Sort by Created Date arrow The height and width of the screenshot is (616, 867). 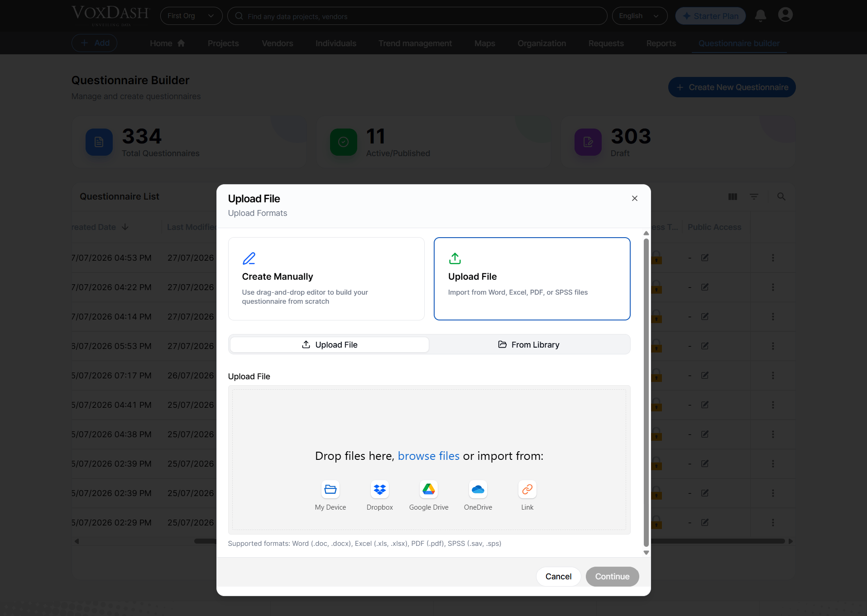125,227
